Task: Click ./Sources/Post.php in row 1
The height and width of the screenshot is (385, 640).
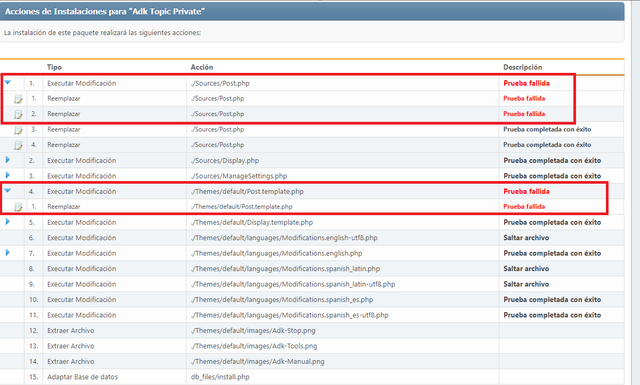Action: coord(220,83)
